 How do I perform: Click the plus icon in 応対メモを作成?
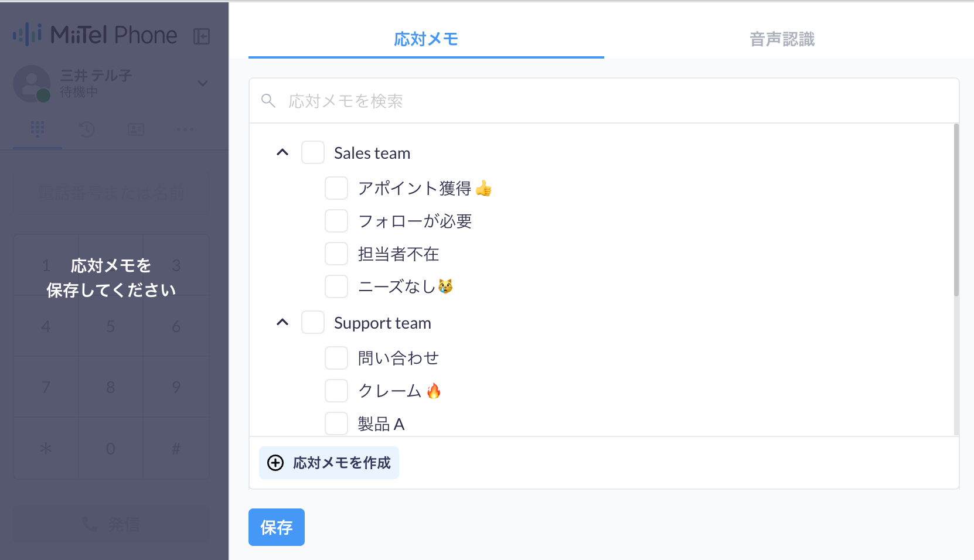pyautogui.click(x=275, y=463)
